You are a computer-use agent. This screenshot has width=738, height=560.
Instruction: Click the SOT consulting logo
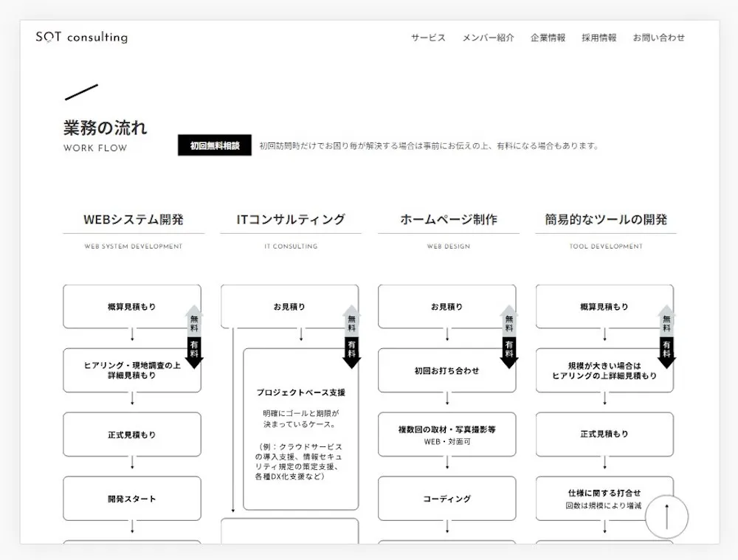point(81,38)
